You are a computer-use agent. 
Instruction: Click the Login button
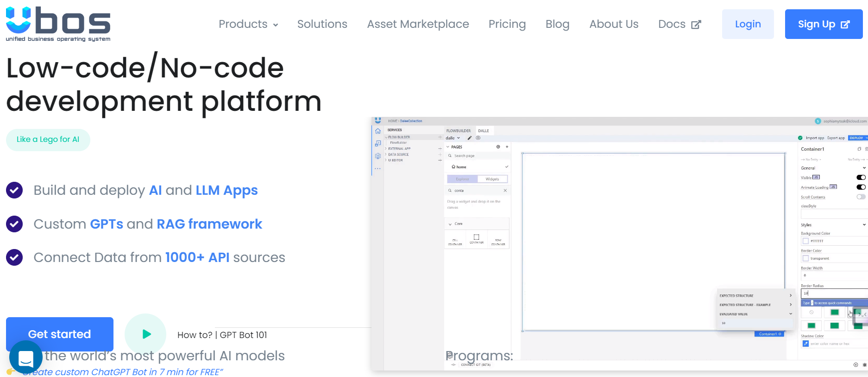pyautogui.click(x=748, y=24)
